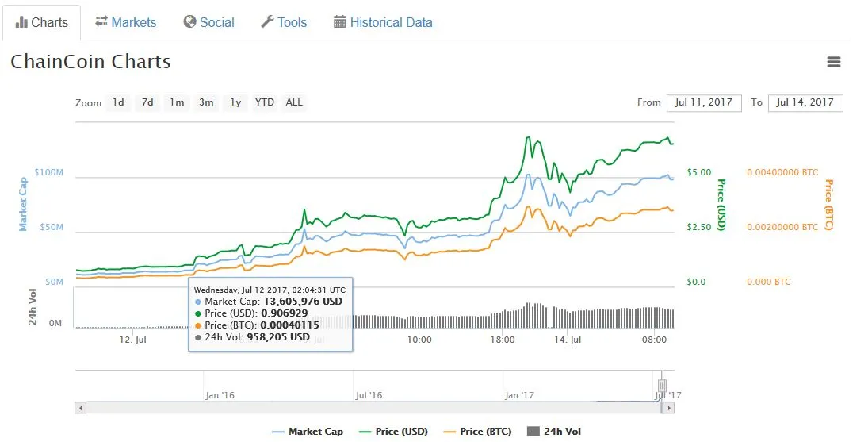Toggle the 24h Vol series in legend
This screenshot has height=442, width=868.
554,432
